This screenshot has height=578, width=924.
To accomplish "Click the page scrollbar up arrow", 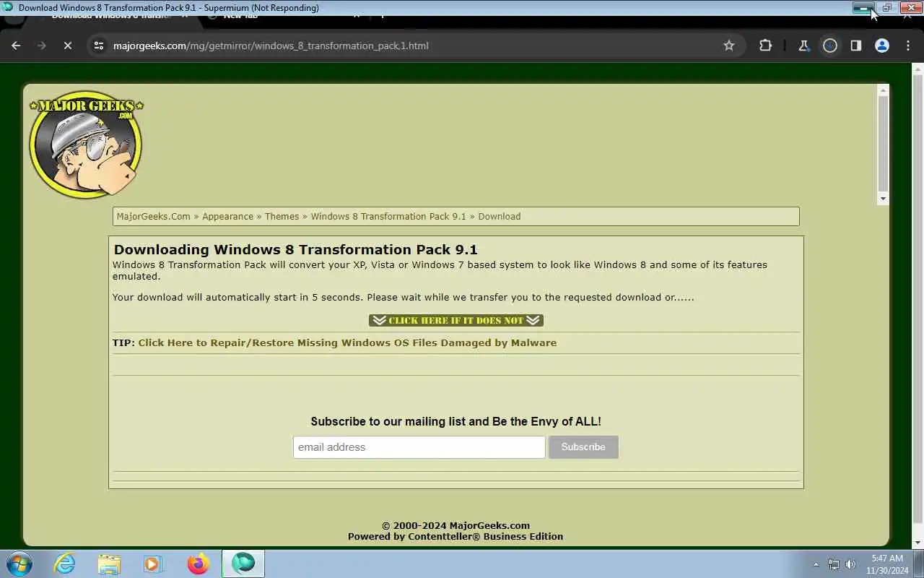I will coord(918,70).
